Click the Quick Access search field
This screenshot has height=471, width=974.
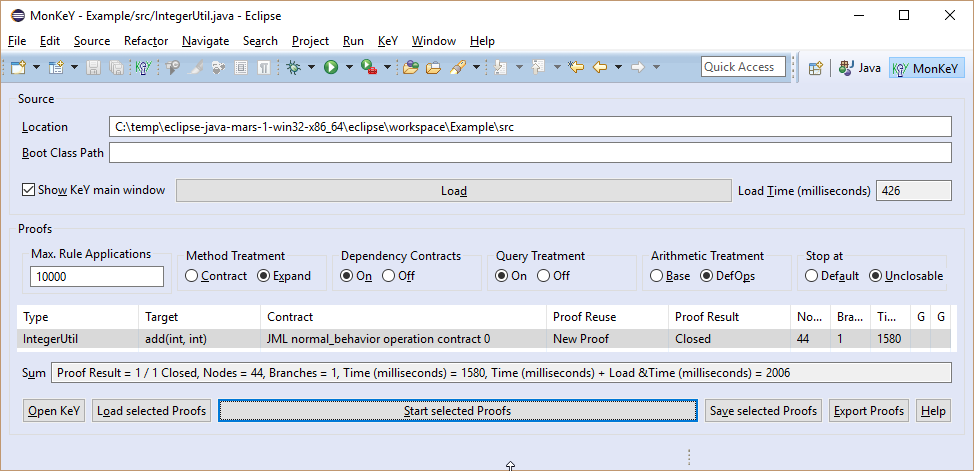(x=743, y=67)
